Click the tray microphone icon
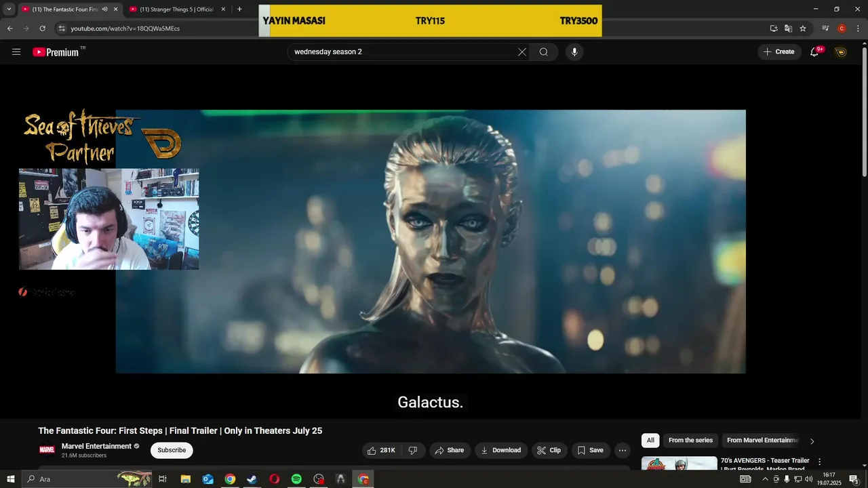This screenshot has height=488, width=868. pyautogui.click(x=787, y=479)
